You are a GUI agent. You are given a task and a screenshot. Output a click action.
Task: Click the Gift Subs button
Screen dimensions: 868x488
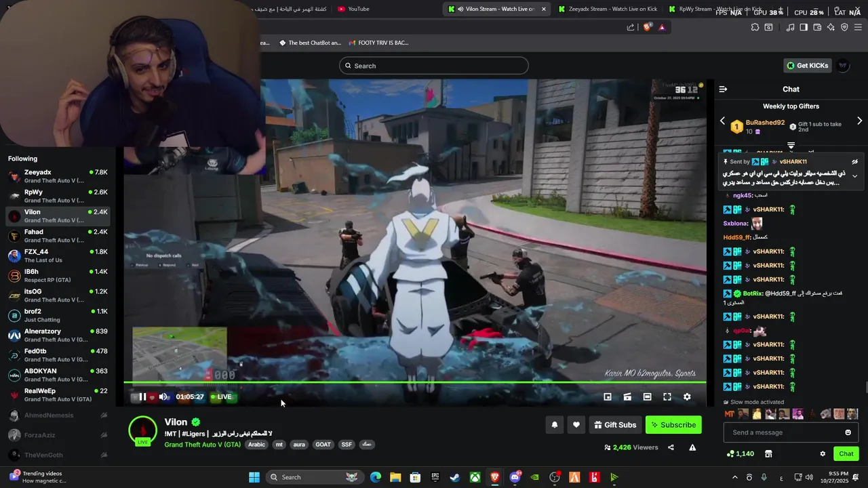(x=615, y=425)
